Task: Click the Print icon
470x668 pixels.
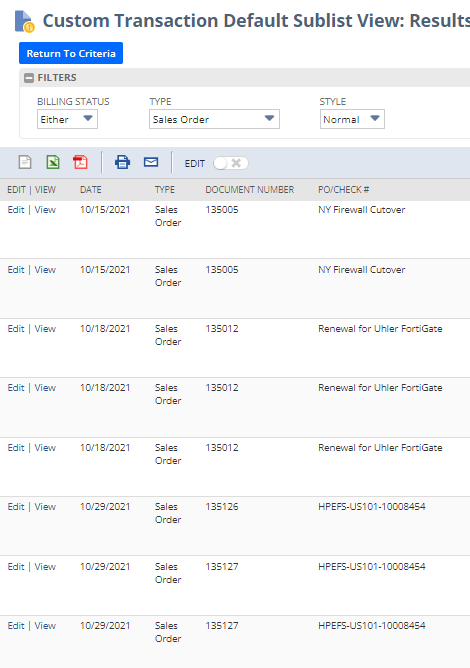Action: point(122,162)
